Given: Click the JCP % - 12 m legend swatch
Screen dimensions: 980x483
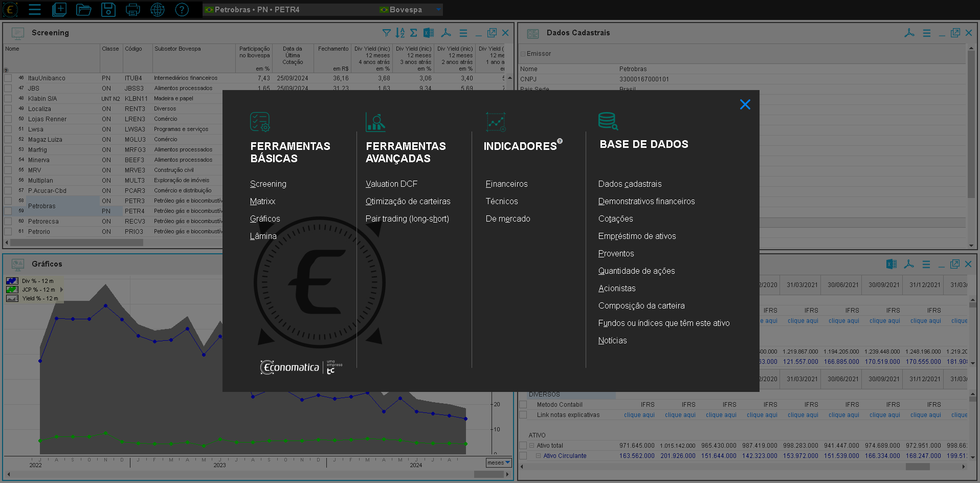Looking at the screenshot, I should 12,290.
